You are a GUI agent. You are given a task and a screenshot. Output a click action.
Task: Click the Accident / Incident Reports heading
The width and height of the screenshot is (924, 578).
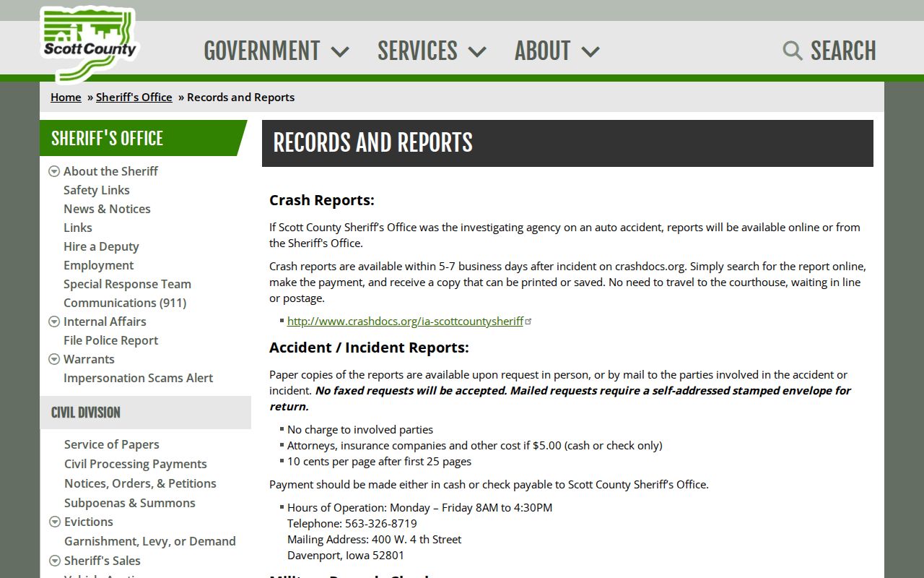click(x=369, y=348)
